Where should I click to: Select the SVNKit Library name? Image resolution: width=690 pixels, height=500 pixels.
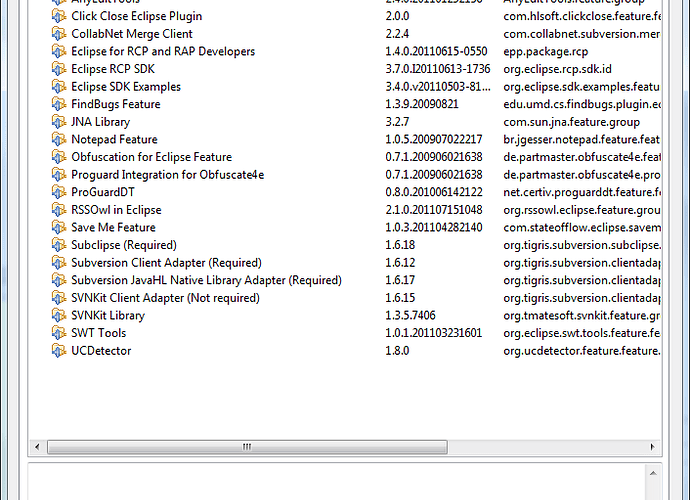coord(108,316)
